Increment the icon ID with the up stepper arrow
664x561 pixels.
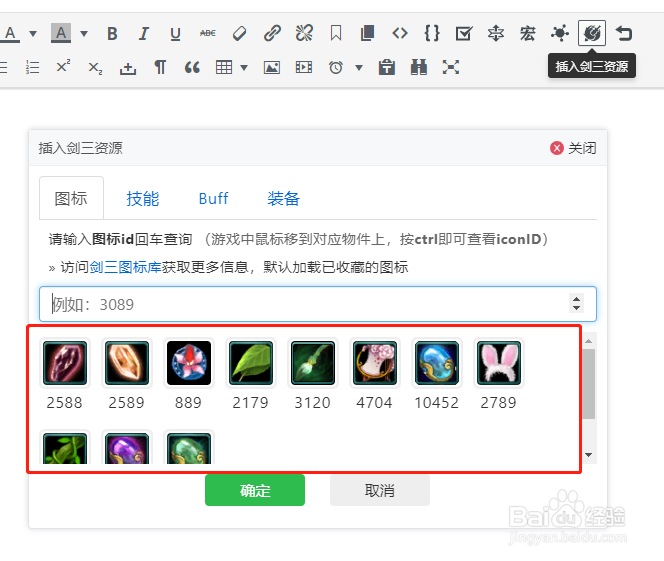(x=576, y=299)
